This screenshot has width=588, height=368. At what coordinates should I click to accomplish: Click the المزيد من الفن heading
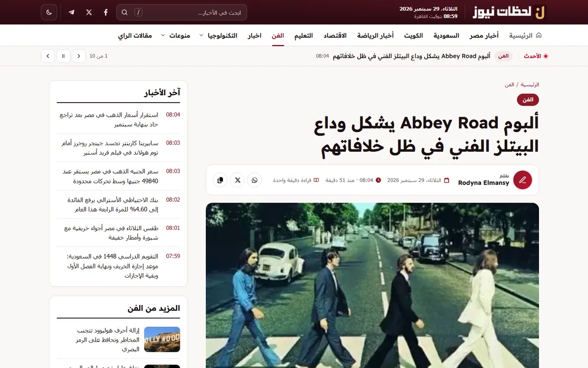(x=154, y=308)
